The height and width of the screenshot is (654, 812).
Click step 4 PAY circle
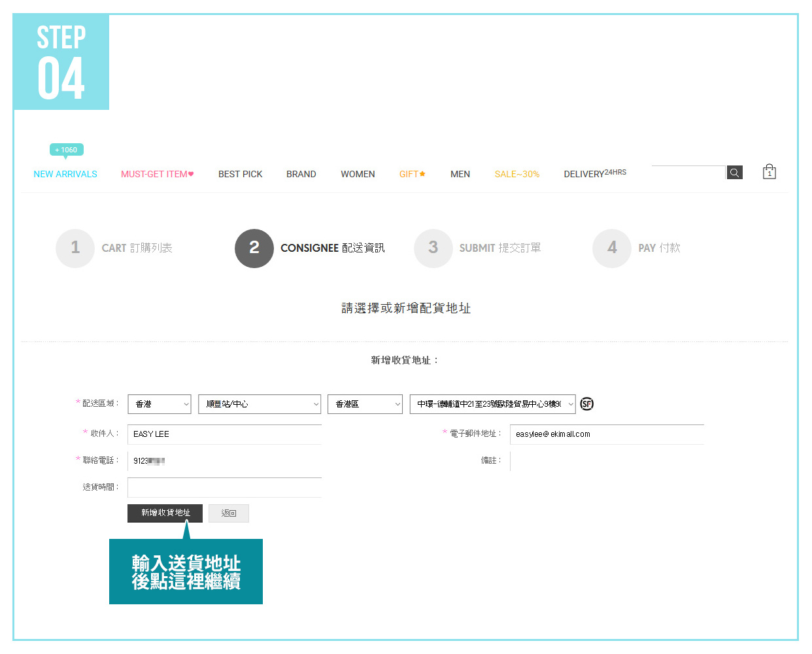(x=612, y=248)
